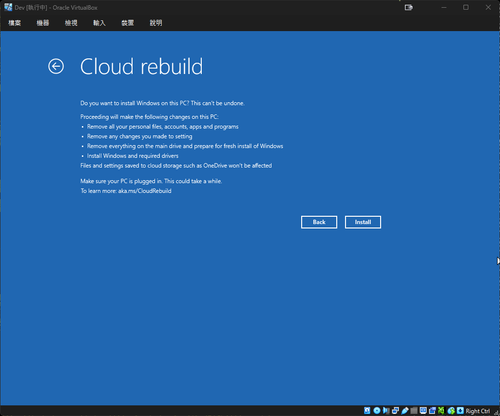Click the hard disk indicator in status bar
Image resolution: width=500 pixels, height=416 pixels.
click(367, 411)
